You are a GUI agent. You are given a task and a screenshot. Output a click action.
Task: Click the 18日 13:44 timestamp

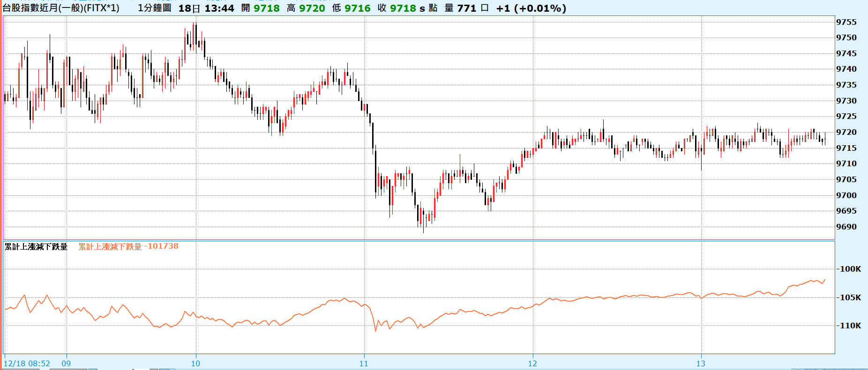[206, 8]
